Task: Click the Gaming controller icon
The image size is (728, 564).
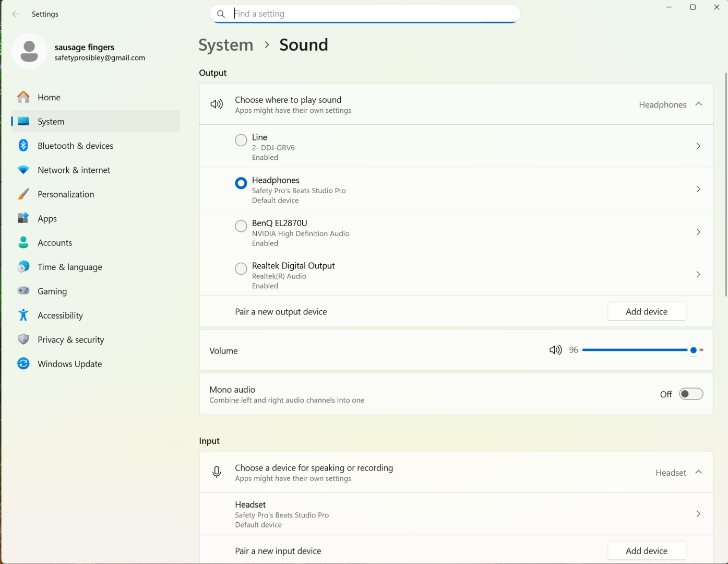Action: (23, 291)
